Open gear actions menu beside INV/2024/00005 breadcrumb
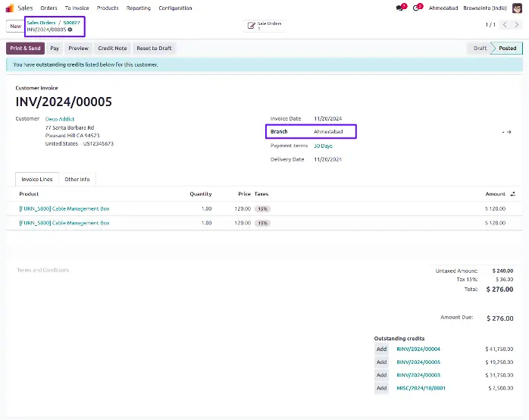The image size is (529, 420). tap(70, 30)
